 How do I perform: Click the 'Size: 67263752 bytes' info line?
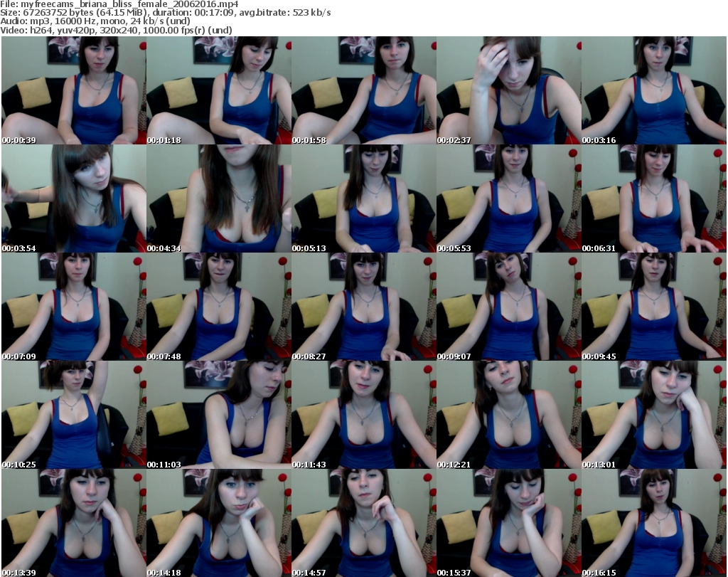point(165,13)
